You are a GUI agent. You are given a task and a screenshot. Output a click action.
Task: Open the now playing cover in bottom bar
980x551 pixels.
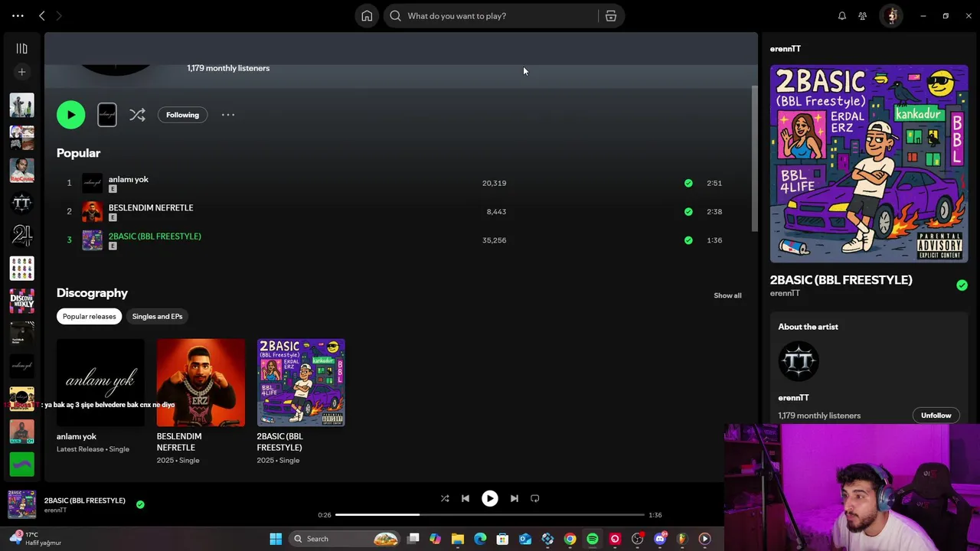(x=21, y=504)
